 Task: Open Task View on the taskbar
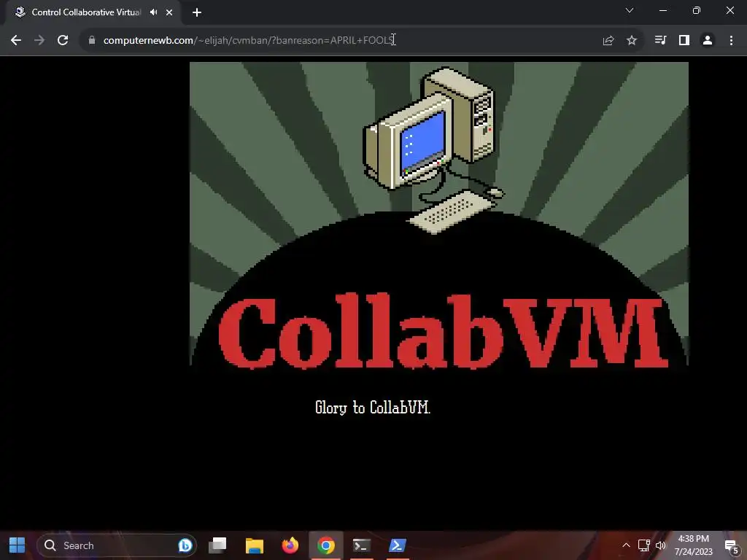pos(217,545)
